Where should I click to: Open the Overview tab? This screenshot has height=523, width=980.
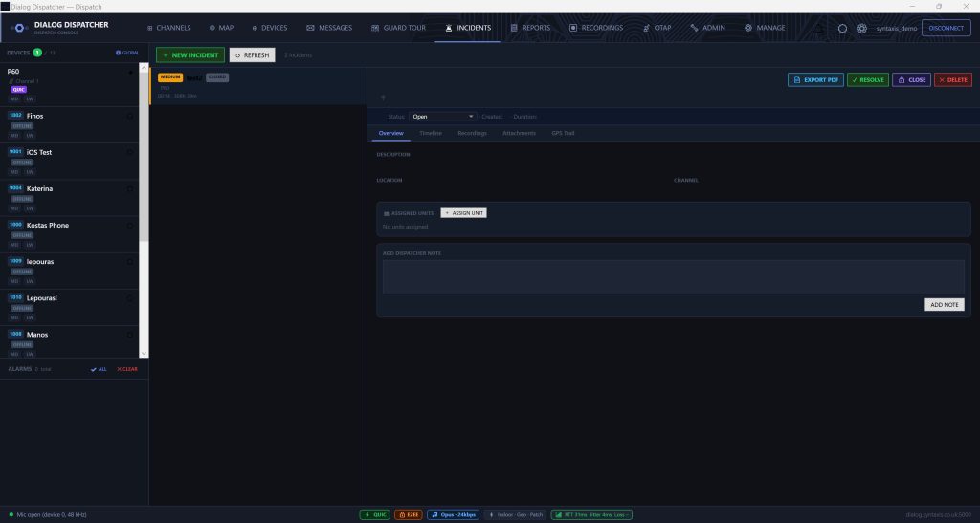pos(391,134)
